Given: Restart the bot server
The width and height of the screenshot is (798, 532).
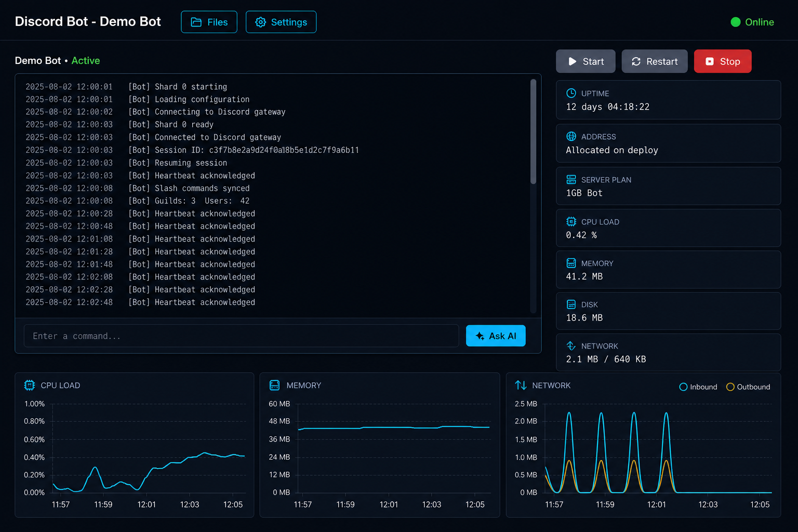Looking at the screenshot, I should [655, 61].
